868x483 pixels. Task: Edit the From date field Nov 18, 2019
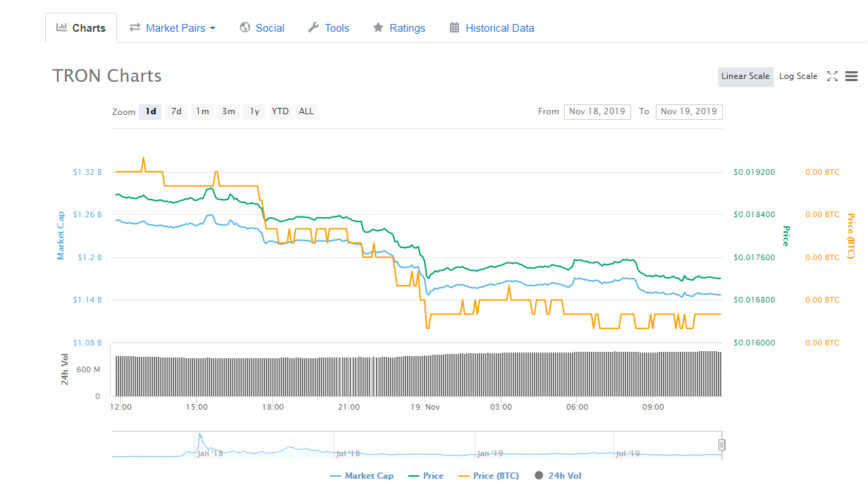[x=597, y=111]
